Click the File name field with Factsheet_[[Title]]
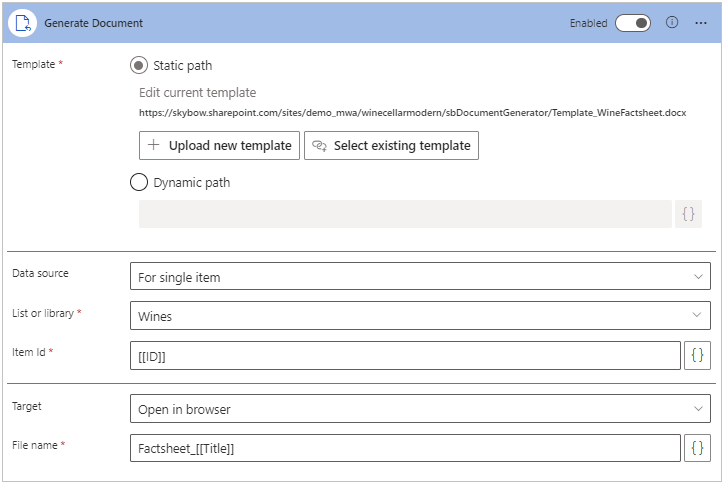 point(405,449)
